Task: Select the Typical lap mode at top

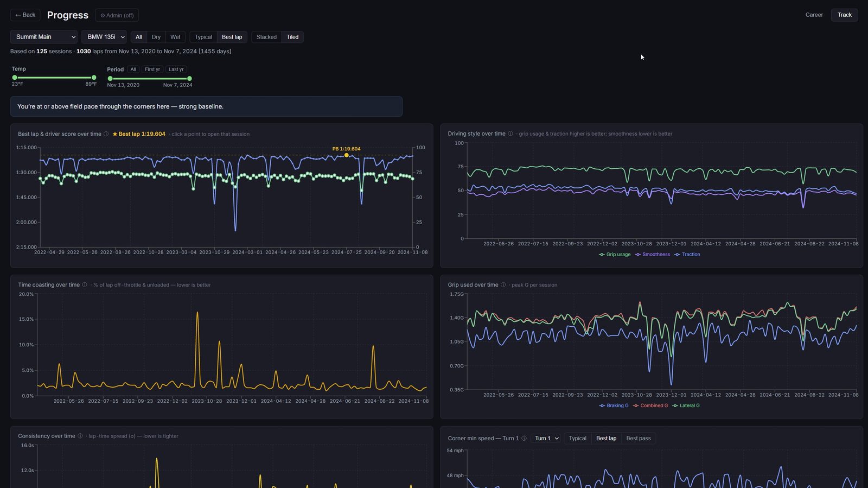Action: [203, 37]
